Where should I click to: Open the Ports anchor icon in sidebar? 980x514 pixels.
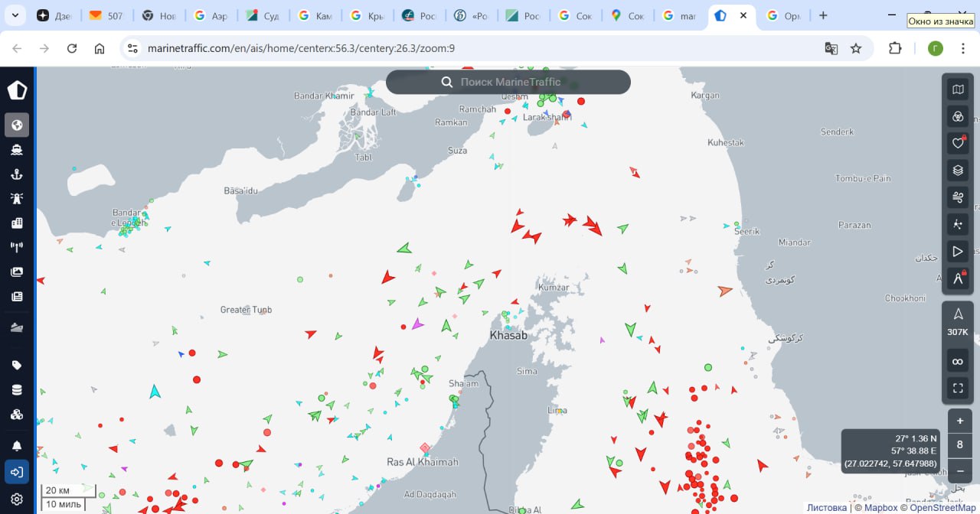17,174
